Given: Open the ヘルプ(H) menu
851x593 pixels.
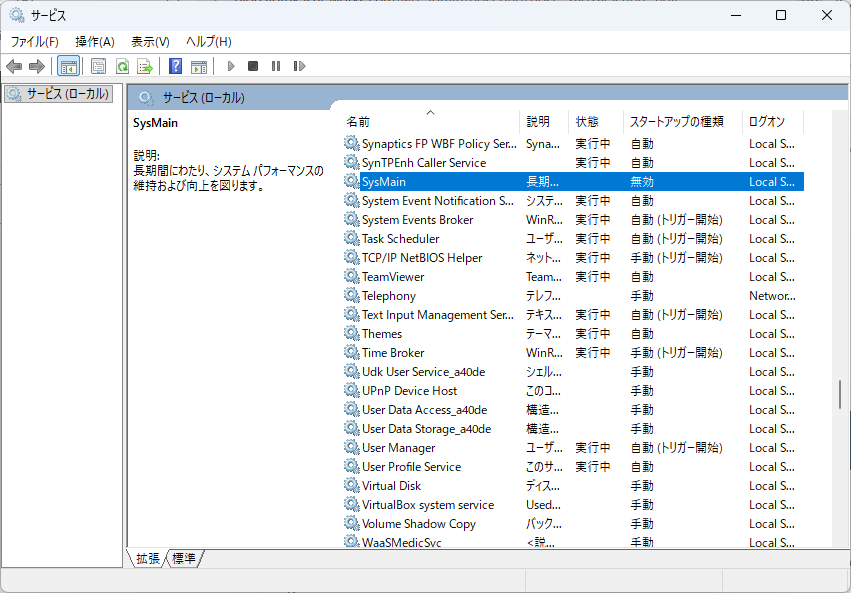Looking at the screenshot, I should (x=208, y=41).
